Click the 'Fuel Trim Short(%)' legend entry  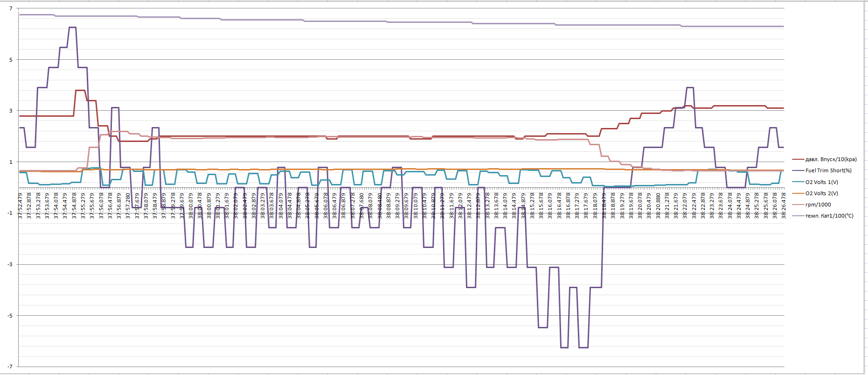pyautogui.click(x=828, y=171)
